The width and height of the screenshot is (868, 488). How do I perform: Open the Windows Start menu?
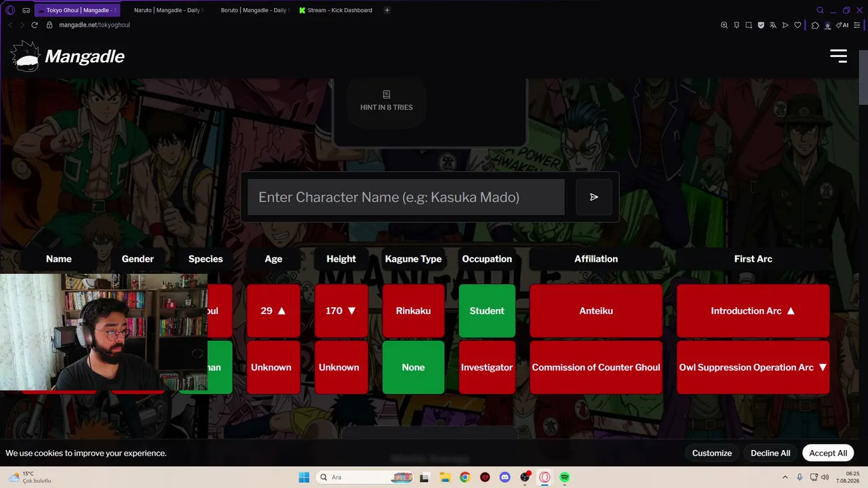click(x=304, y=477)
